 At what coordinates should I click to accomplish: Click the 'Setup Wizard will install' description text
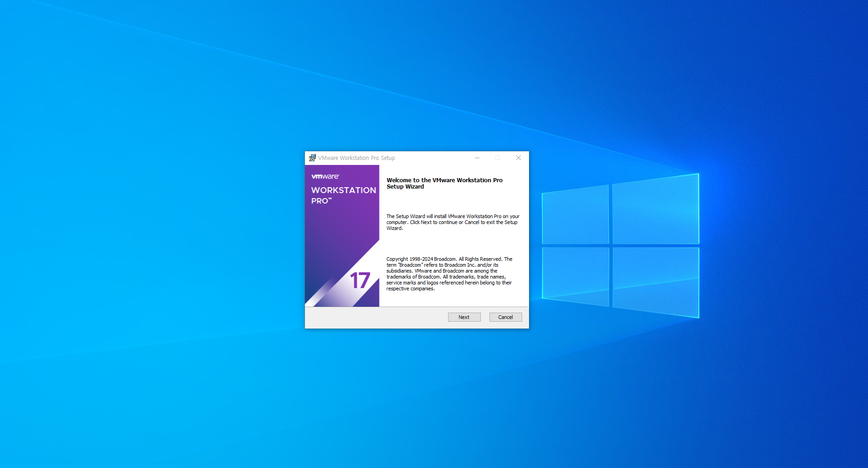point(453,222)
